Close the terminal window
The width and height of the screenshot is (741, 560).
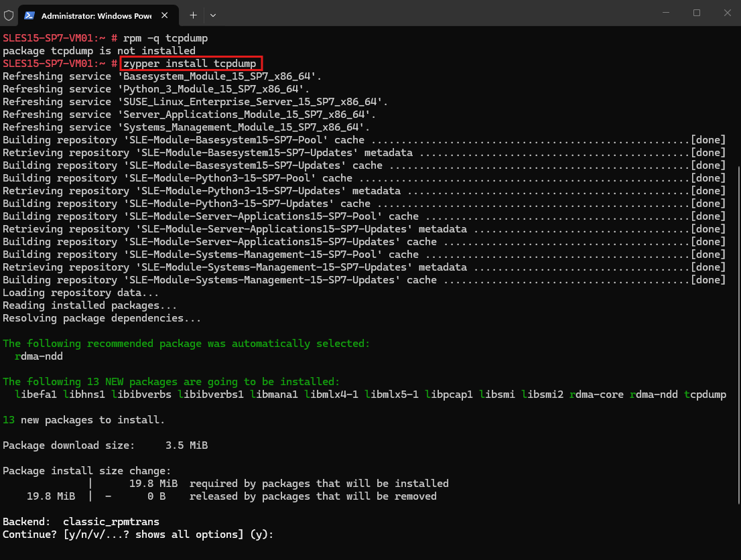(x=728, y=13)
